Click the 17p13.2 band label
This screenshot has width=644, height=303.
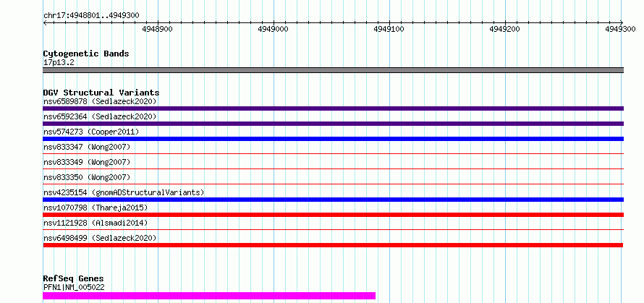[x=59, y=63]
